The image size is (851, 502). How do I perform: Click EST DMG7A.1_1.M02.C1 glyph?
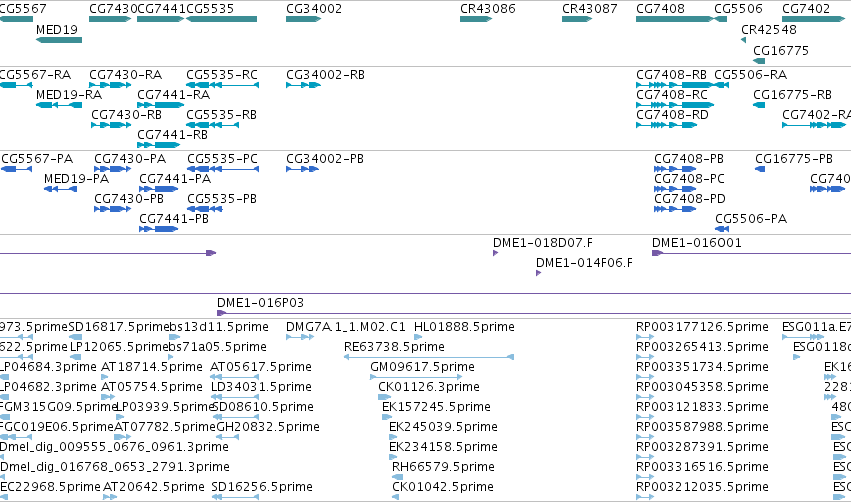300,337
